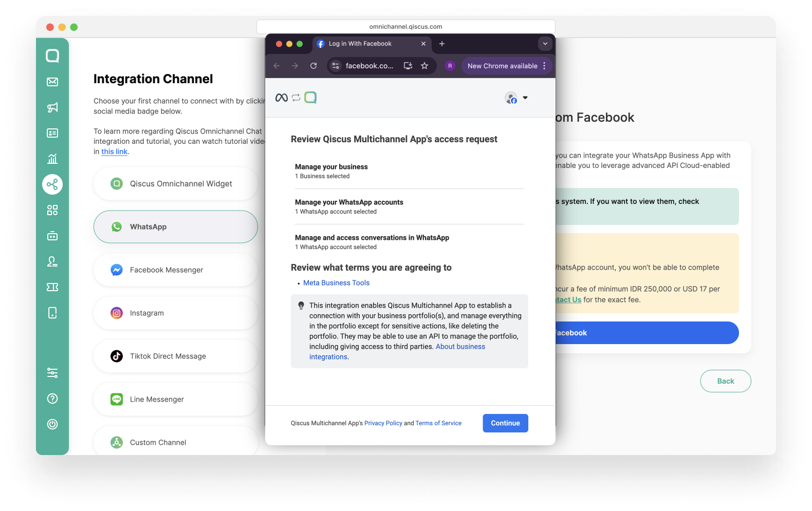The image size is (812, 511).
Task: Open the Chrome three-dot menu
Action: click(x=544, y=66)
